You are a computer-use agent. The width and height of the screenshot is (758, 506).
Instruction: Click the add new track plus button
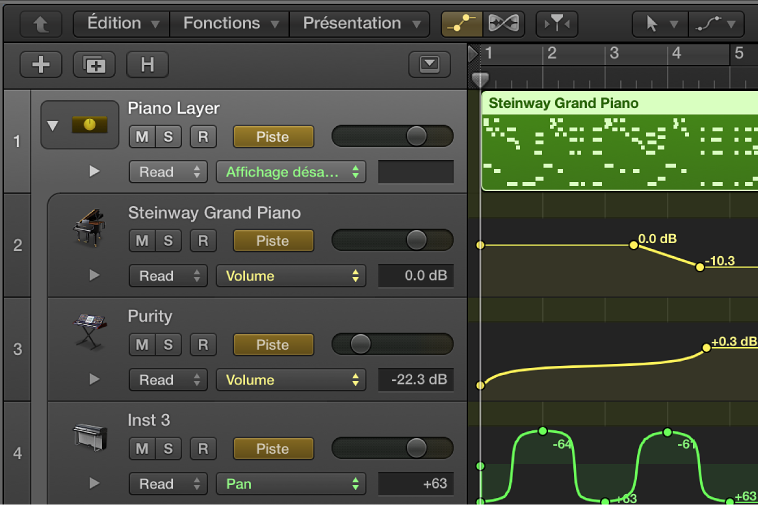(41, 65)
